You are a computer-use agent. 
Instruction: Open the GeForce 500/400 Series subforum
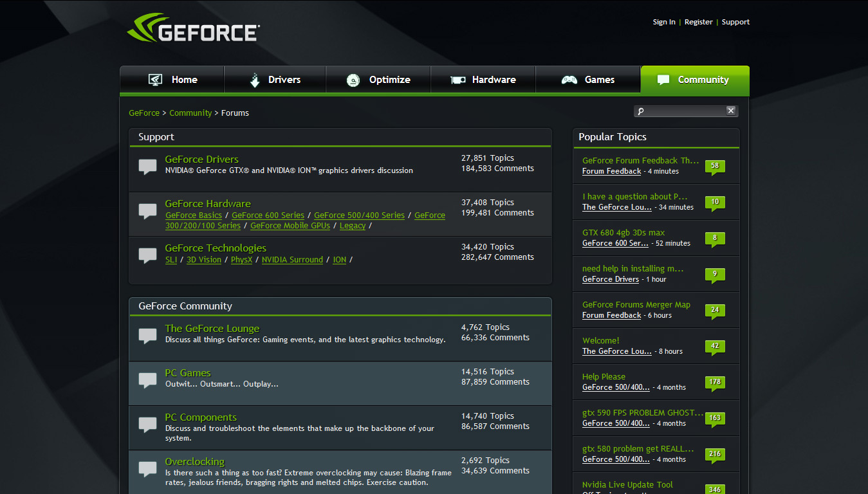359,215
